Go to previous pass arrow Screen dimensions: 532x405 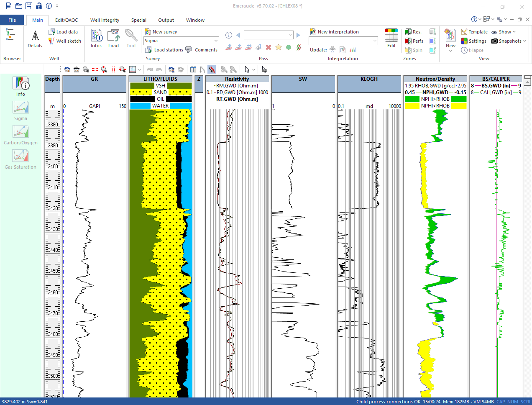coord(238,35)
